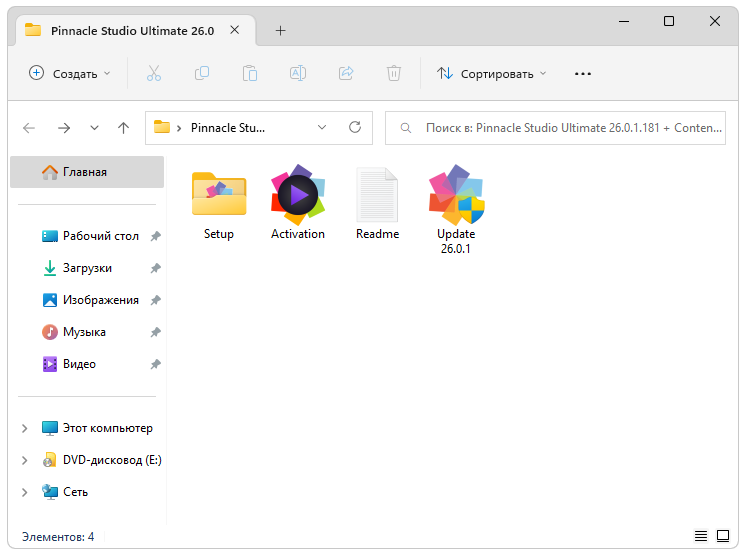Image resolution: width=741 pixels, height=558 pixels.
Task: Open the Setup folder
Action: coord(219,204)
